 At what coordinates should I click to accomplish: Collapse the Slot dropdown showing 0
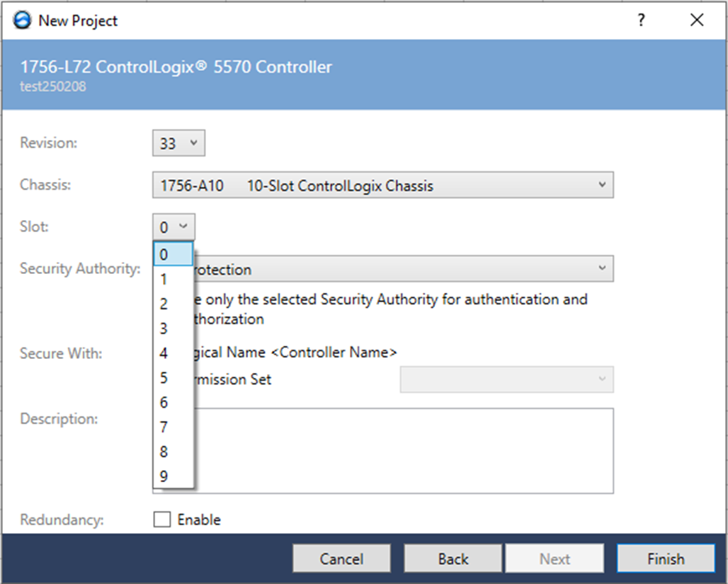(x=174, y=227)
